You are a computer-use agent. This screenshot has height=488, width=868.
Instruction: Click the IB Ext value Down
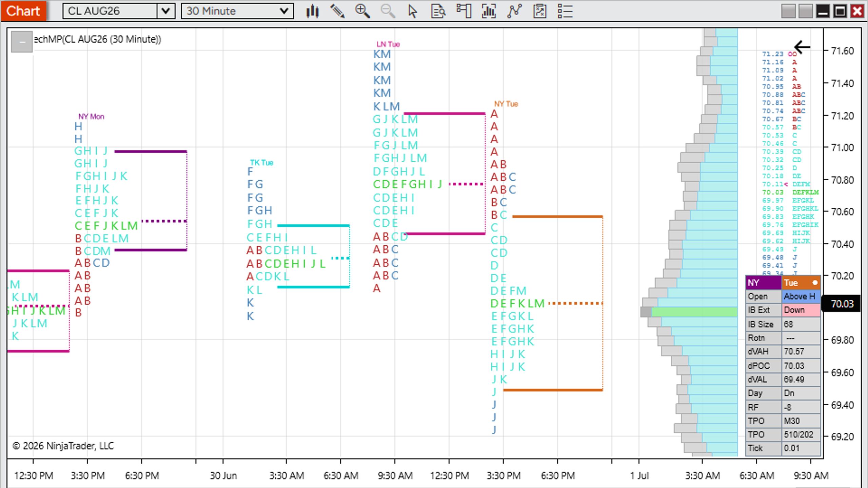pos(801,310)
